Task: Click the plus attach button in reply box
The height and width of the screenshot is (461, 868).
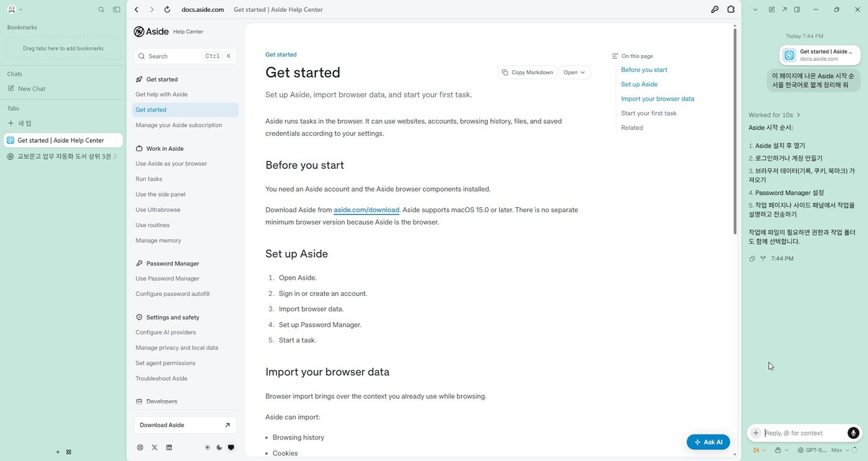Action: pyautogui.click(x=756, y=433)
